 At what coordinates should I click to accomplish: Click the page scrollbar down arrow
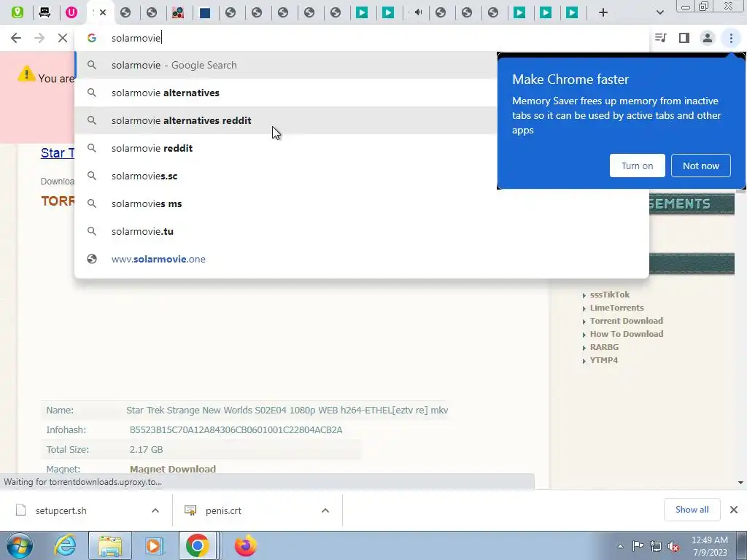click(x=740, y=483)
